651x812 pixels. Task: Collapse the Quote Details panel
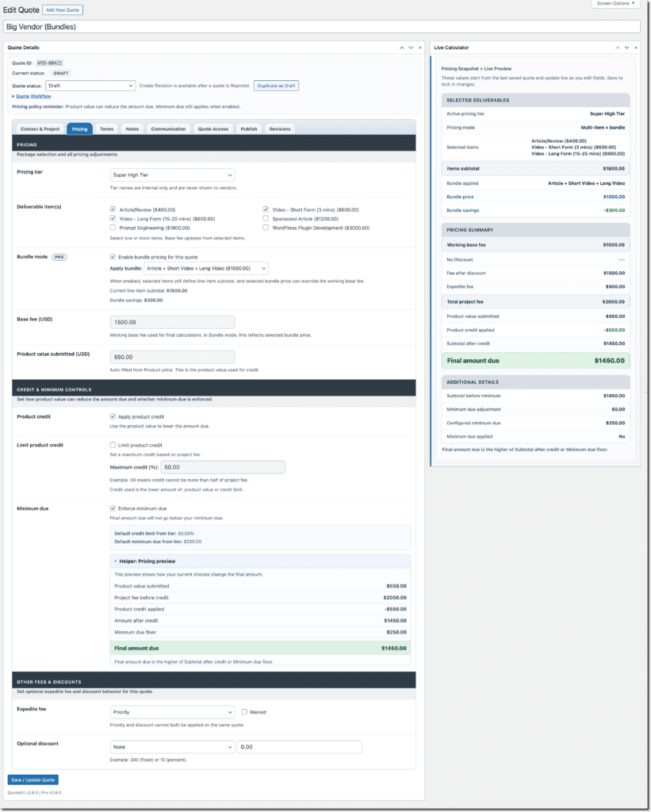pos(419,48)
